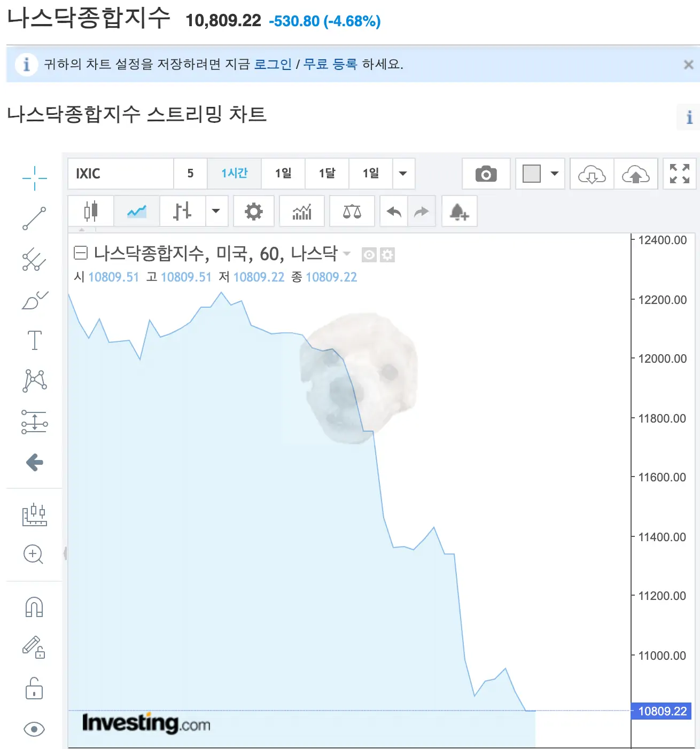Toggle the eye visibility icon in sidebar

(34, 729)
